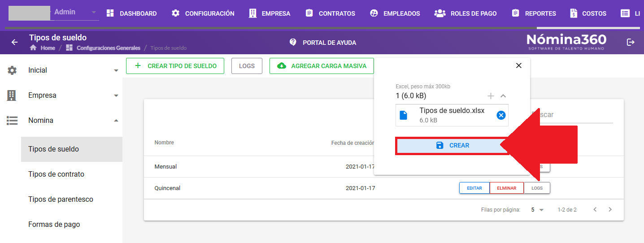Image resolution: width=644 pixels, height=243 pixels.
Task: Click ELIMINAR in the Quincenal row
Action: 506,188
